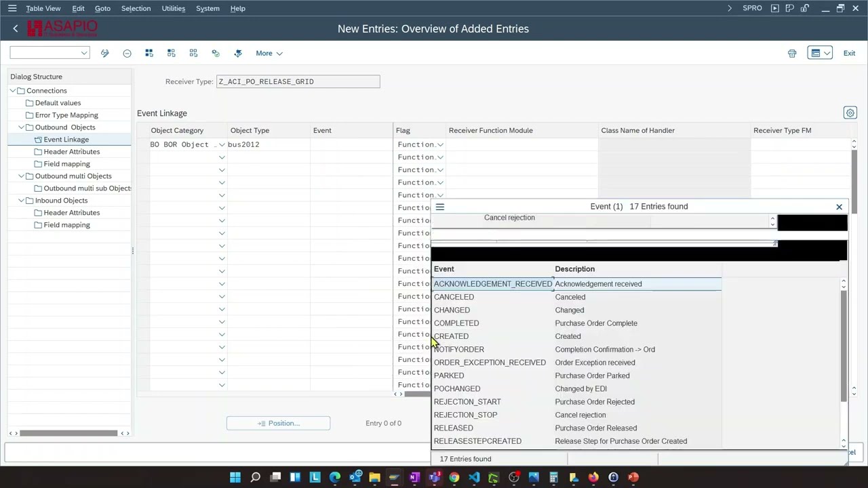868x488 pixels.
Task: Open Google Chrome from taskbar
Action: (454, 477)
